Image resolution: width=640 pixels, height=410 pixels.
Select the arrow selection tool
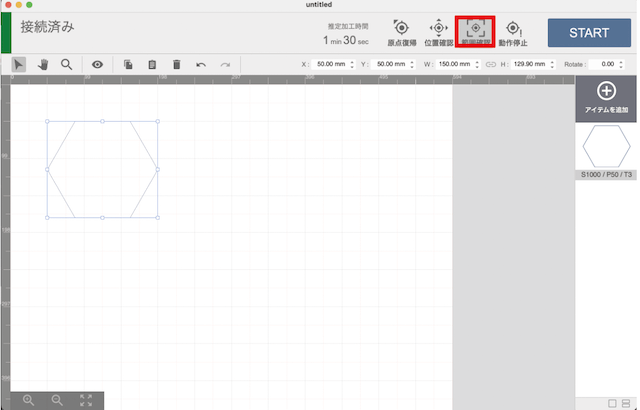tap(19, 64)
